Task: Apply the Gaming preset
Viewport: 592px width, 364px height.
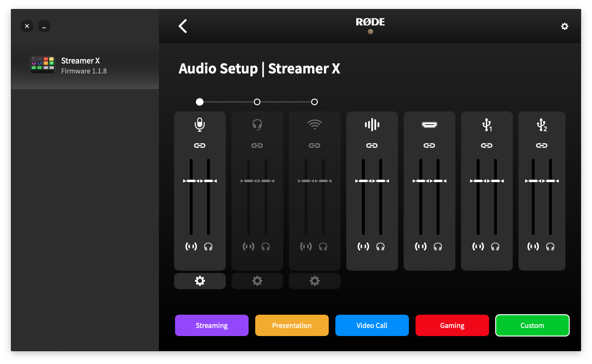Action: [452, 326]
